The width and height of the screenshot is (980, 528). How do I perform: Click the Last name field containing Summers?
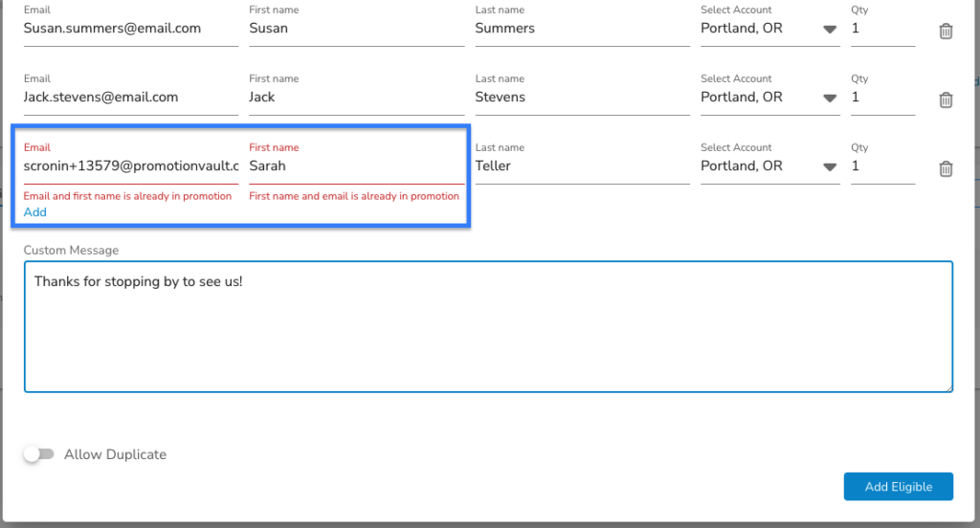583,29
